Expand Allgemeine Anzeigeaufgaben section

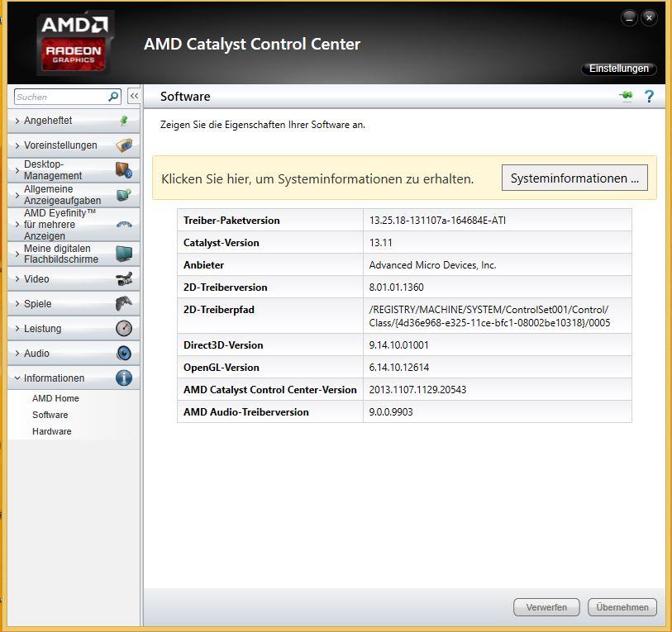coord(74,195)
